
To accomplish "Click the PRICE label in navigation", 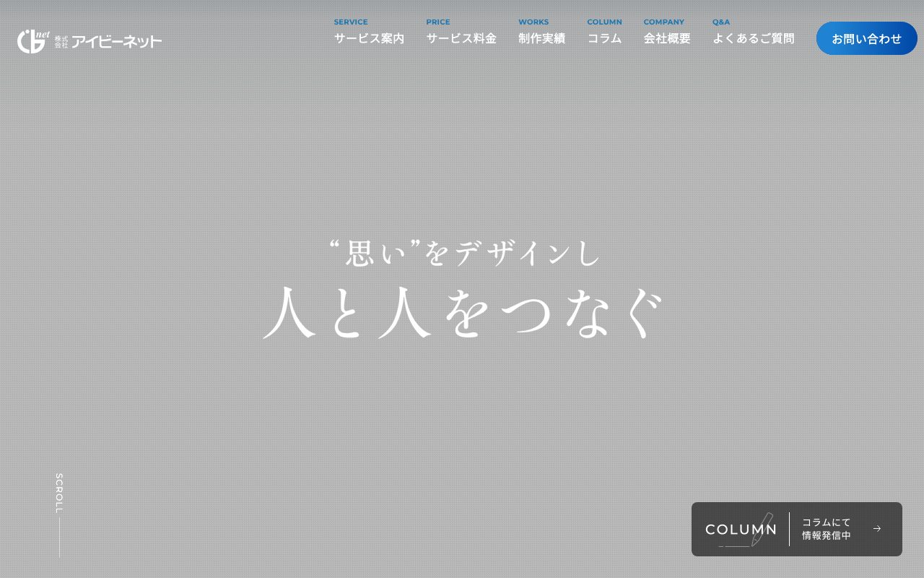I will point(438,22).
